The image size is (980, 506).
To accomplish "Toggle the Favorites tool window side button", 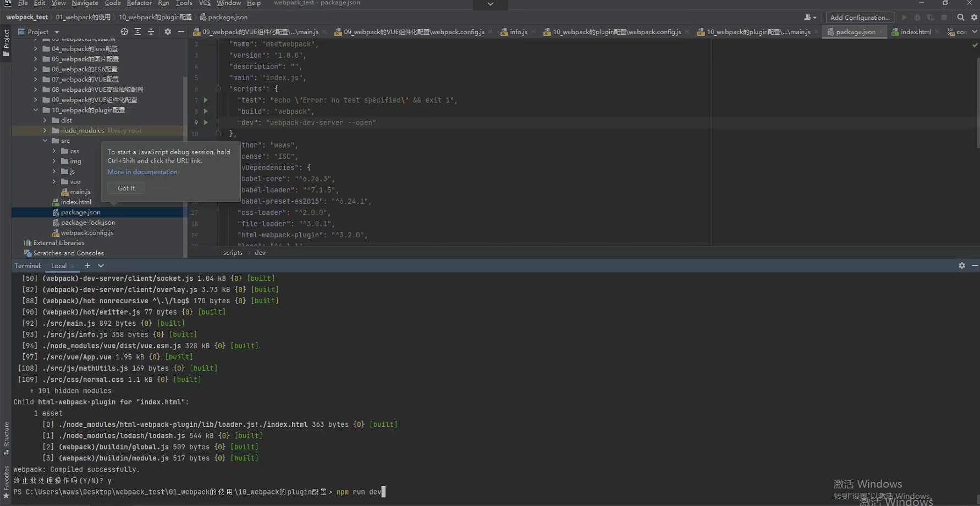I will tap(6, 482).
